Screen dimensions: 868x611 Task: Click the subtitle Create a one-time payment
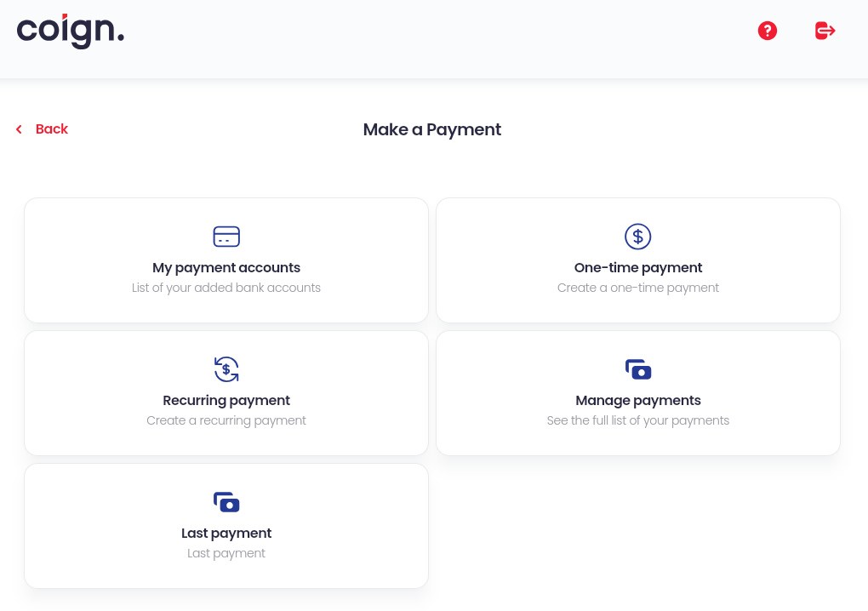pyautogui.click(x=638, y=288)
